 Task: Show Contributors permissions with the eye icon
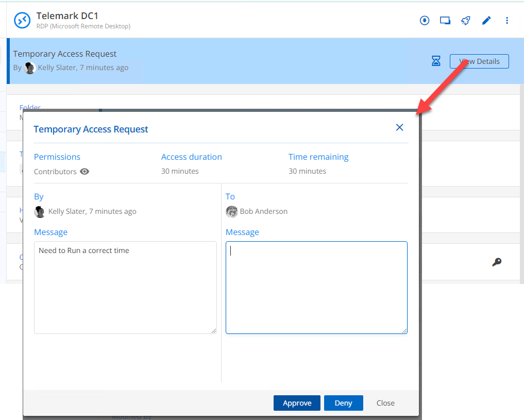click(84, 172)
